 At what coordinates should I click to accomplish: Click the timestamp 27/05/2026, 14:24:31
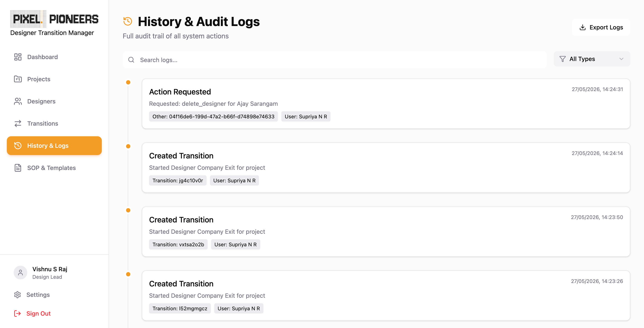pyautogui.click(x=597, y=89)
